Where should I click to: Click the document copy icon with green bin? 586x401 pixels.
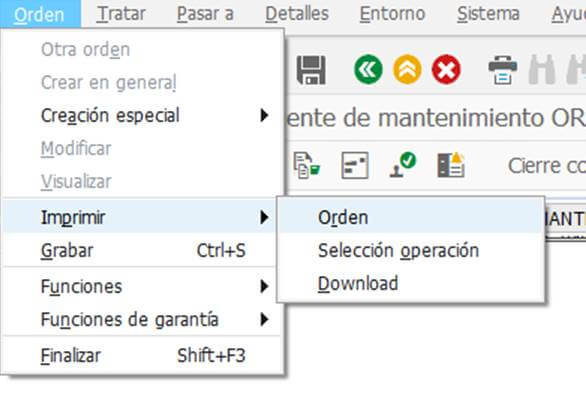tap(306, 165)
